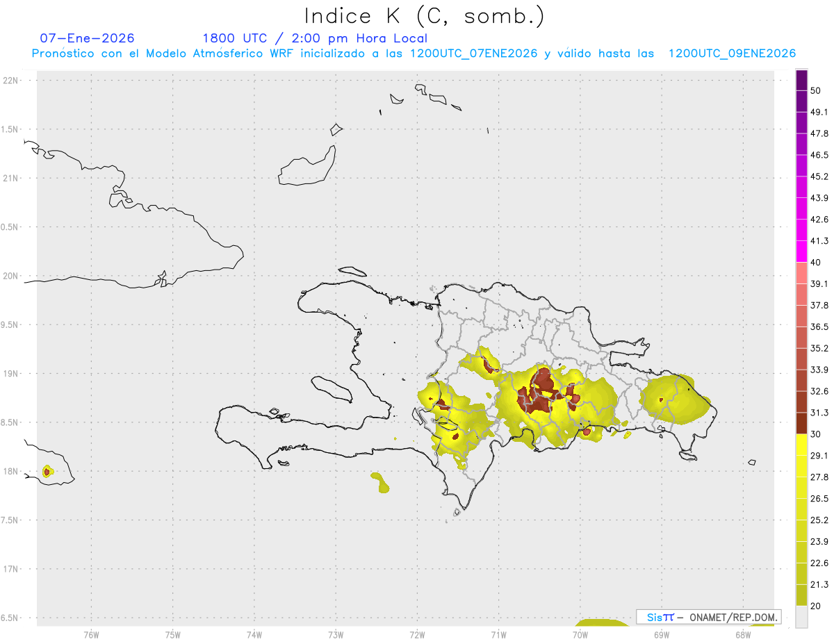Click the "47.8" colorbar value
Screen dimensions: 834x644
point(819,133)
